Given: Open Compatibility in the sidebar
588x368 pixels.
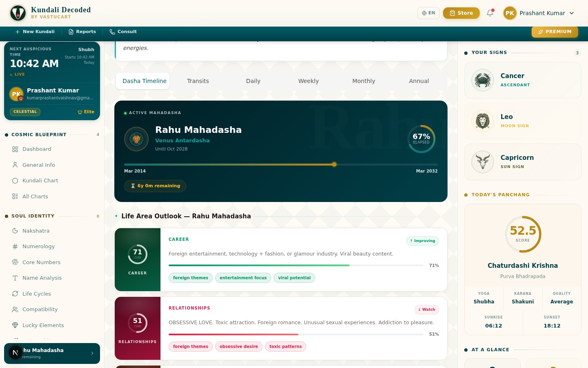Looking at the screenshot, I should tap(40, 310).
